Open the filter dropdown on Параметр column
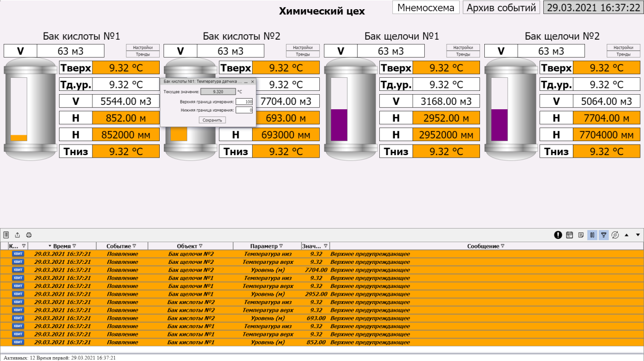Viewport: 644px width, 361px height. pos(281,246)
